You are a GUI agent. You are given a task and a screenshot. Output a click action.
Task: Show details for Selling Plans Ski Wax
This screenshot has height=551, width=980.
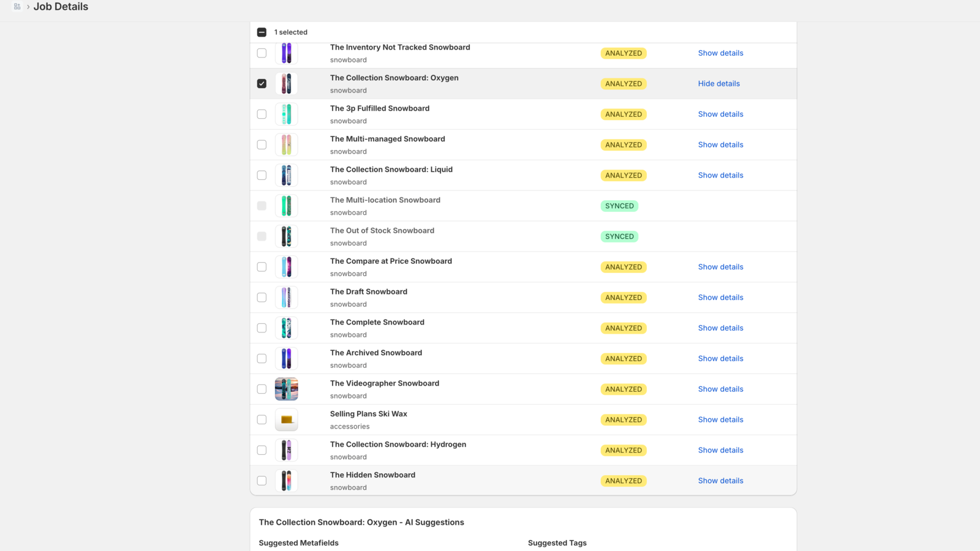pyautogui.click(x=720, y=420)
